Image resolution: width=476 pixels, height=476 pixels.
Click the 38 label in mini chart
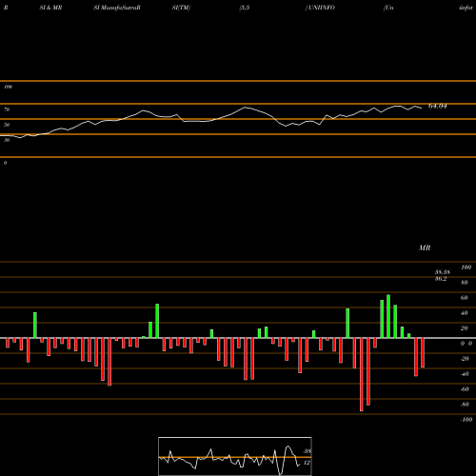click(307, 451)
